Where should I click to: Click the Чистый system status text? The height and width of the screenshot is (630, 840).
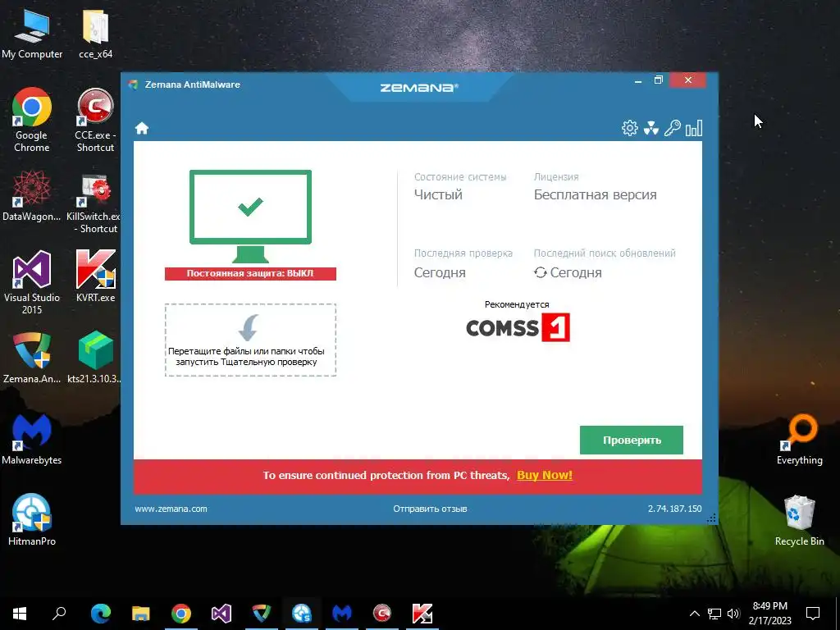point(438,194)
